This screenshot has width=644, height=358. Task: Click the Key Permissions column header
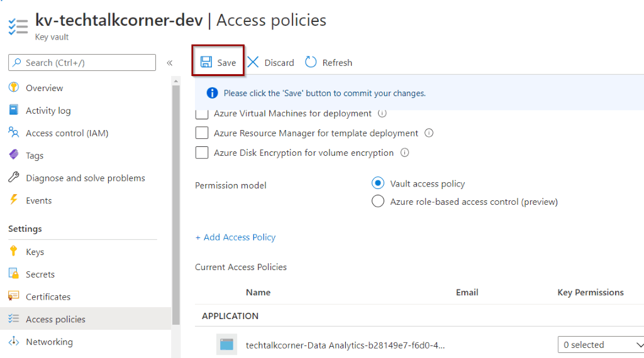pyautogui.click(x=591, y=293)
